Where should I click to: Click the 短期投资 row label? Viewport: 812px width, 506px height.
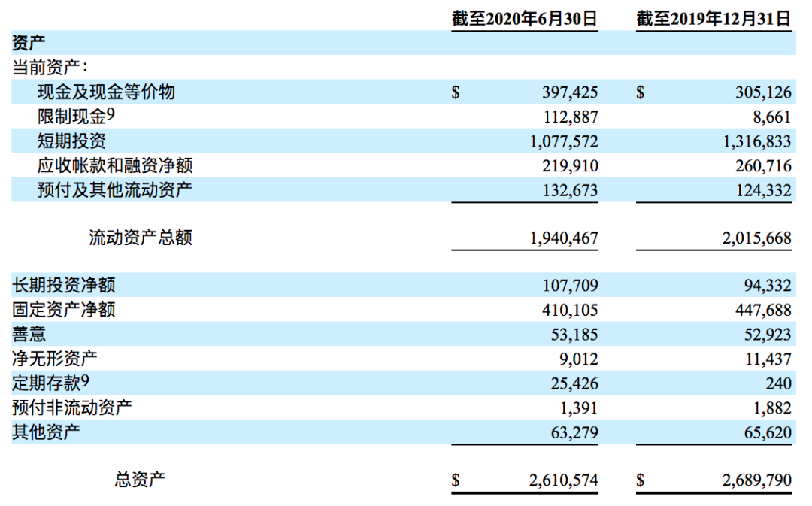click(x=71, y=141)
